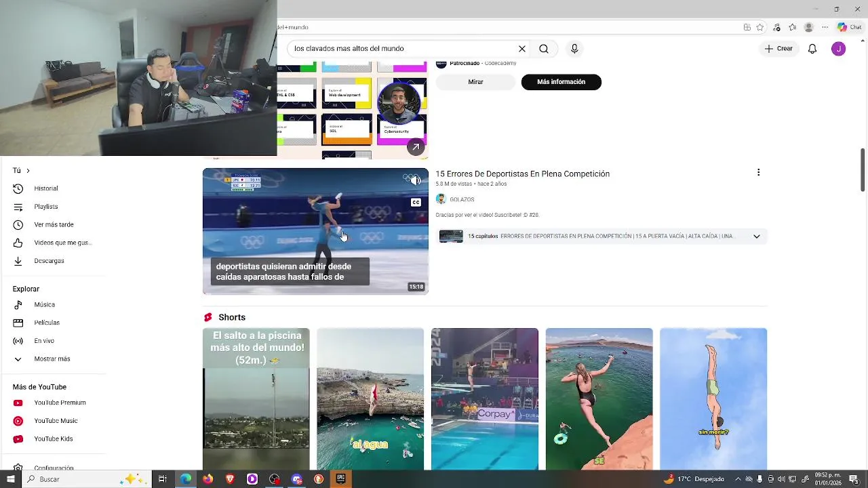Open the Crear upload menu
The image size is (868, 488).
(778, 49)
